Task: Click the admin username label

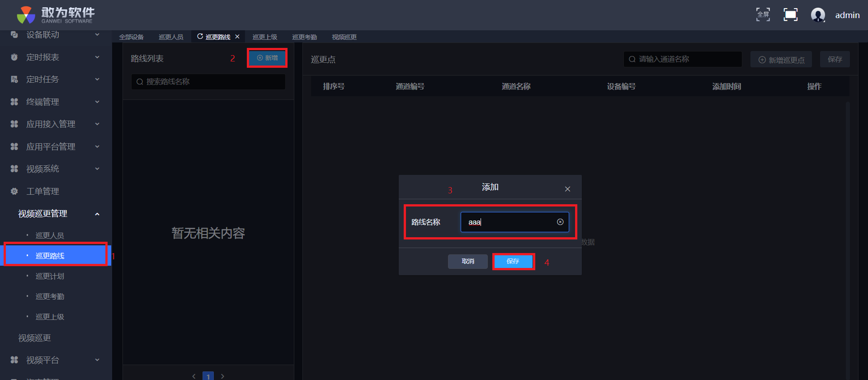Action: tap(847, 15)
